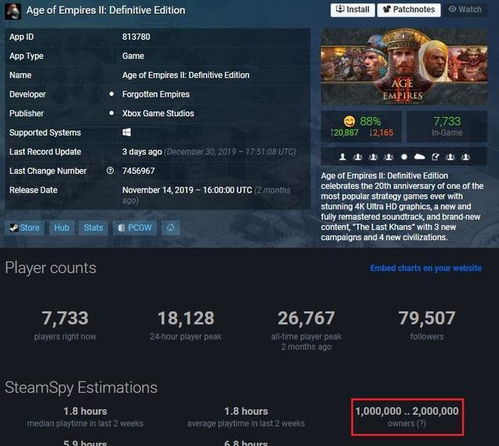Click the 7,733 In-Game counter box
Viewport: 499px width, 446px height.
tap(447, 127)
